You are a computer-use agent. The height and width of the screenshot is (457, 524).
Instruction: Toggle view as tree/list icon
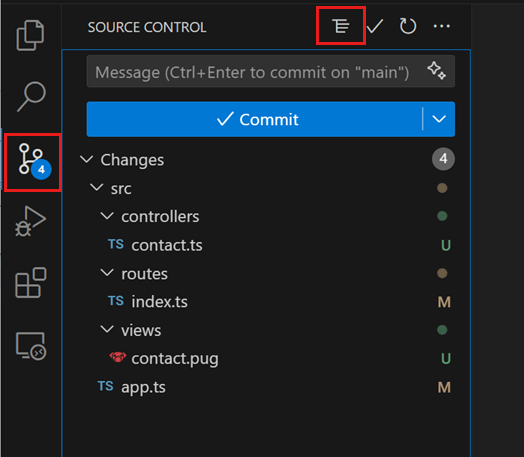point(341,26)
